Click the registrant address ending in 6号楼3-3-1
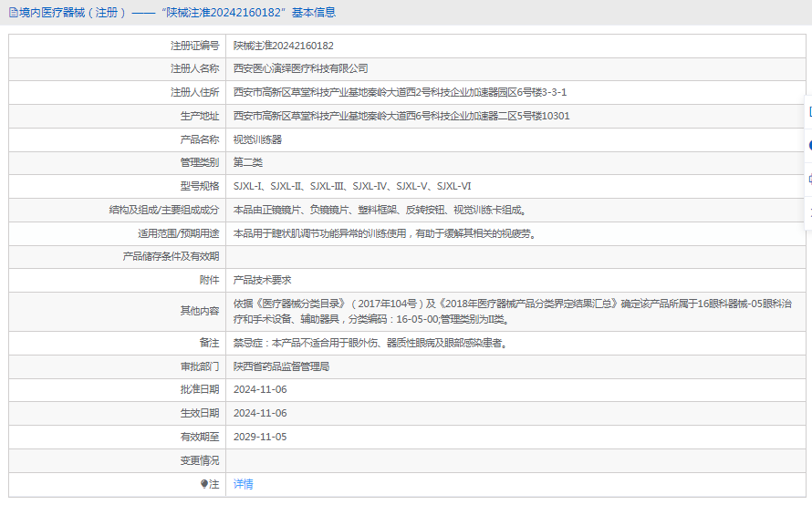Viewport: 812px width, 505px height. tap(400, 92)
